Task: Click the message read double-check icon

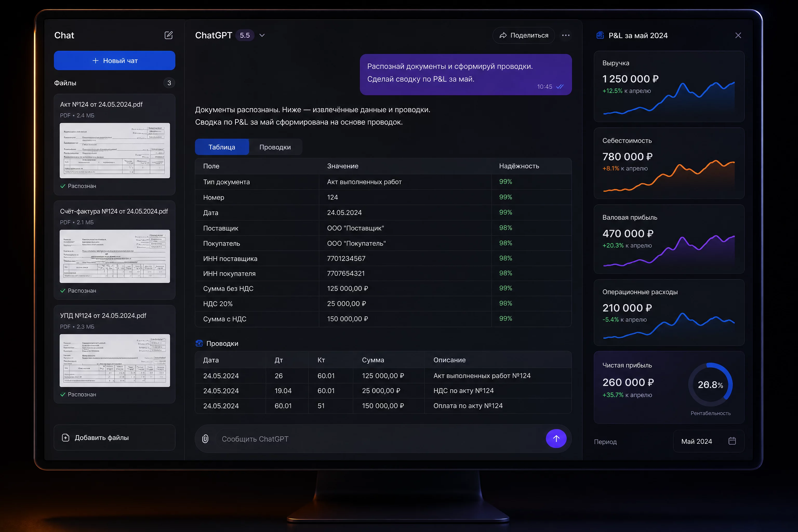Action: pyautogui.click(x=560, y=87)
